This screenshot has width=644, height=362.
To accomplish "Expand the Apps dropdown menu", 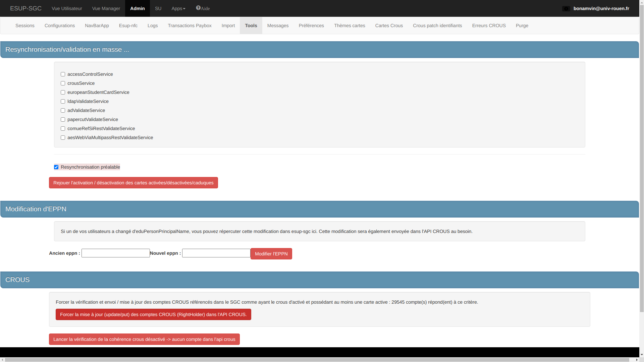I will 178,8.
